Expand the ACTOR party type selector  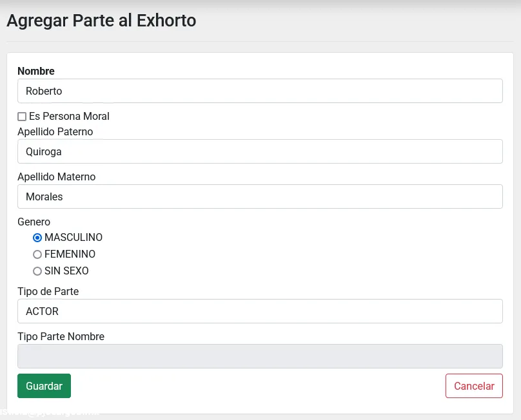(x=260, y=311)
